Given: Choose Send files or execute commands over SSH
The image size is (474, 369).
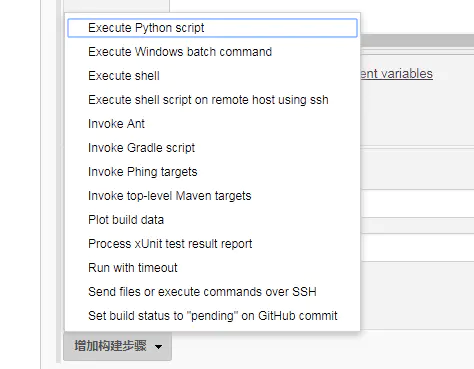Looking at the screenshot, I should [x=212, y=292].
